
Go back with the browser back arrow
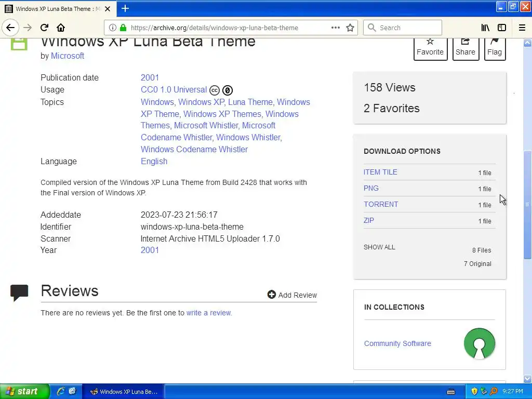click(x=10, y=28)
